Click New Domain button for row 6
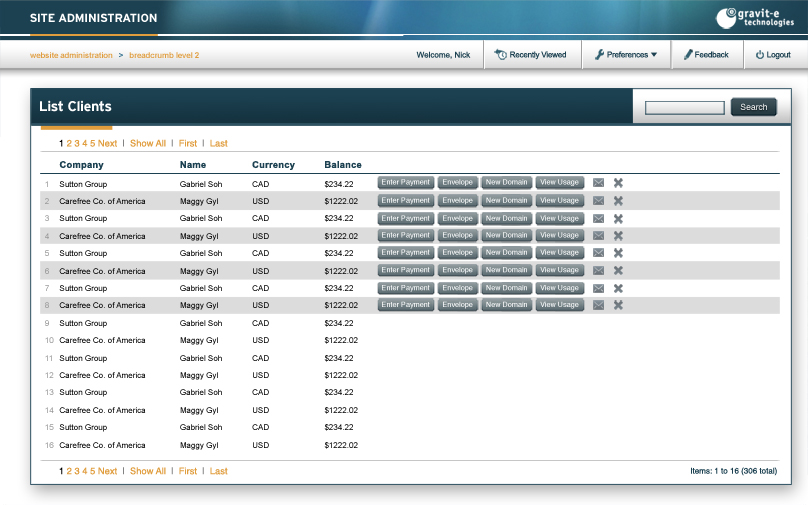 point(507,270)
